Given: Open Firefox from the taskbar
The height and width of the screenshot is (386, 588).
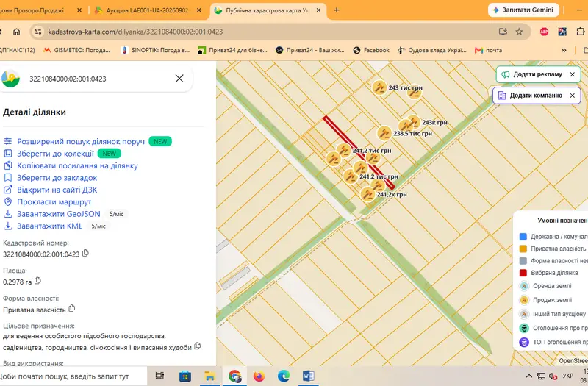Looking at the screenshot, I should pos(259,376).
